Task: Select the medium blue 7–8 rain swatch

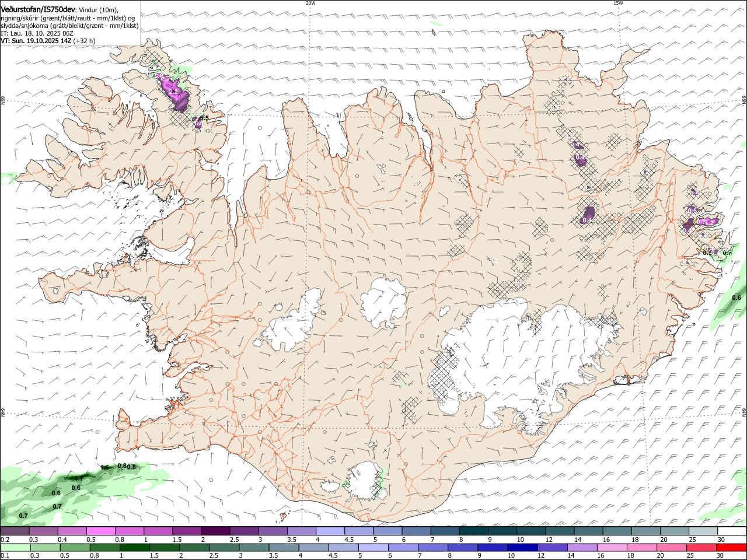Action: 433,548
